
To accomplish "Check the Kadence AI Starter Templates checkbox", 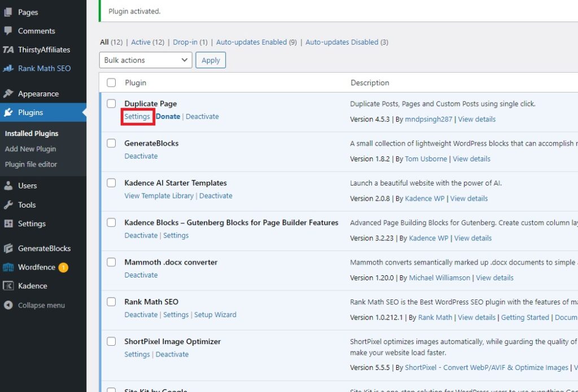I will [111, 183].
